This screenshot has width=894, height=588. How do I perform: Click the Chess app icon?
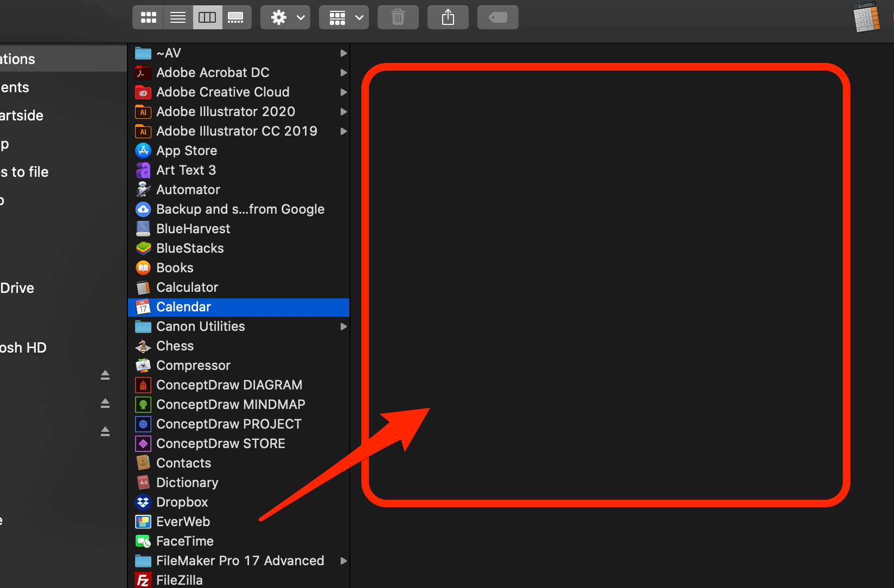(x=143, y=346)
